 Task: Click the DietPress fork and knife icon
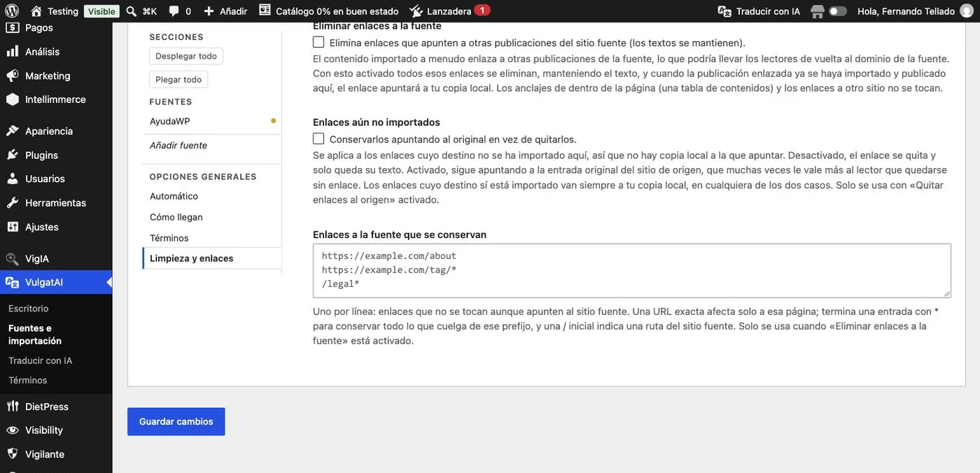click(x=12, y=406)
